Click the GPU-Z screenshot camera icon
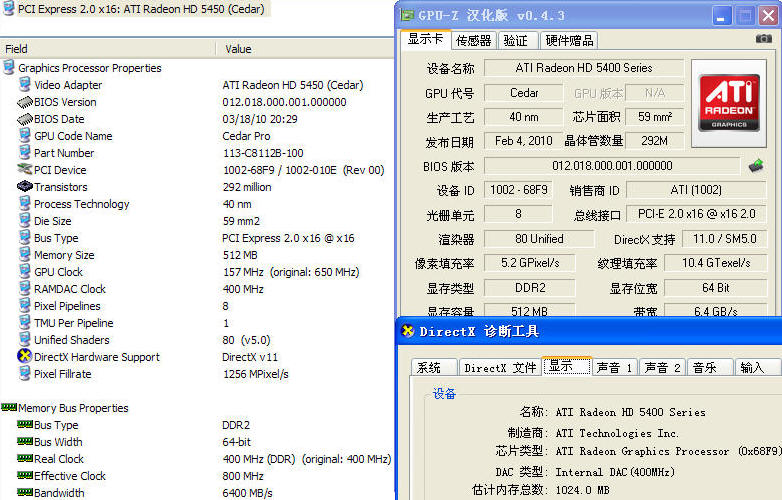782x500 pixels. (x=764, y=39)
